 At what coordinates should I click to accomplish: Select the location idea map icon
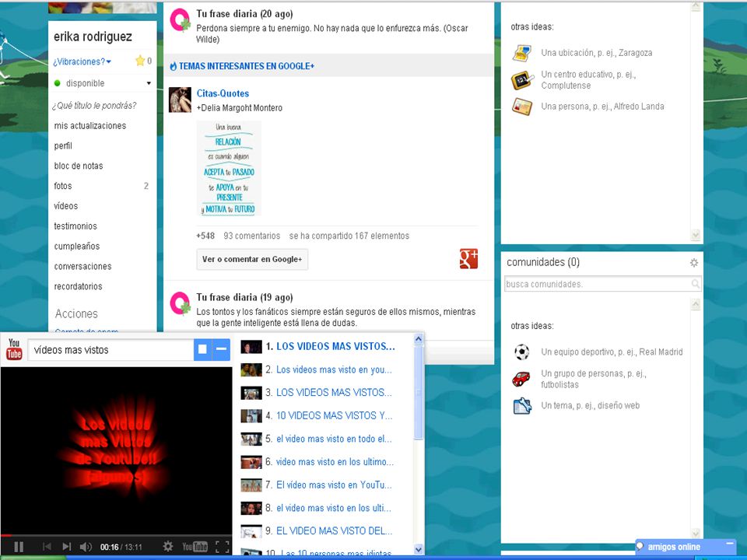(521, 53)
